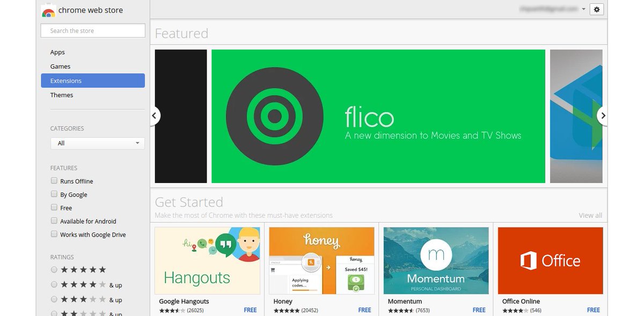
Task: Enable the Available for Android checkbox
Action: click(x=54, y=221)
